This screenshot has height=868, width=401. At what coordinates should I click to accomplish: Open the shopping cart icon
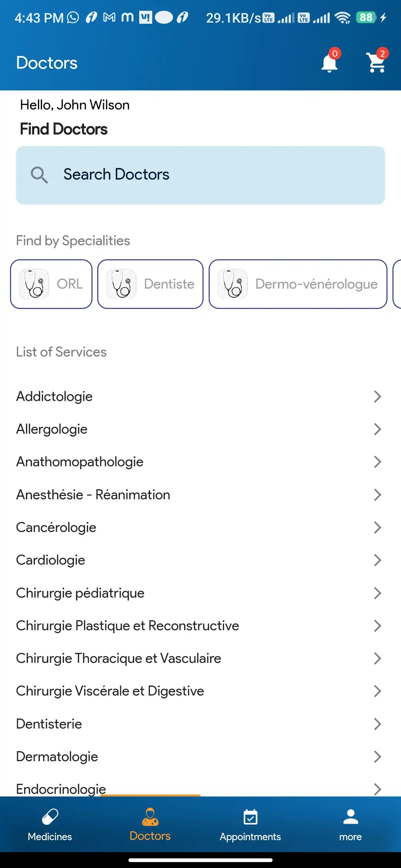[x=376, y=63]
